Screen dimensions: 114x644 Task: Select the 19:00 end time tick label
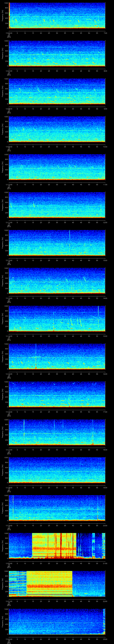105,487
